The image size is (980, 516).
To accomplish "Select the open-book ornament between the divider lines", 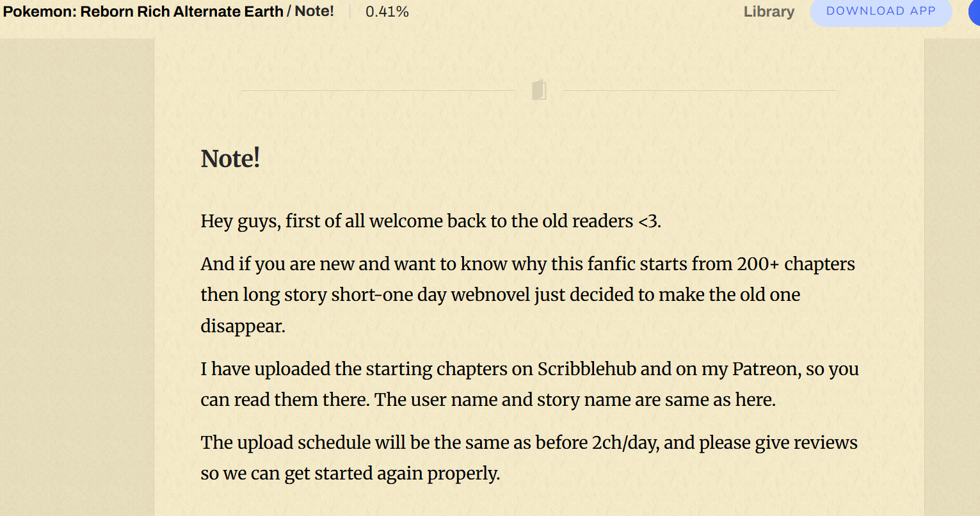I will click(539, 90).
